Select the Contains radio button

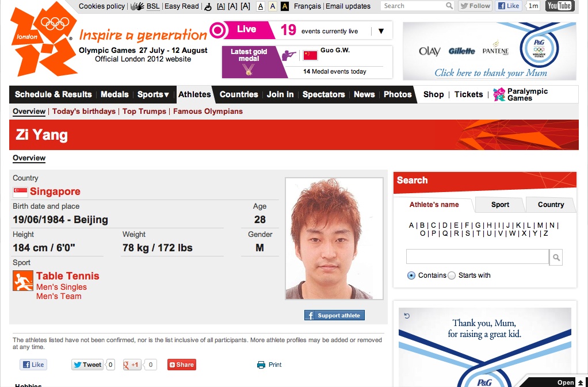(x=411, y=275)
